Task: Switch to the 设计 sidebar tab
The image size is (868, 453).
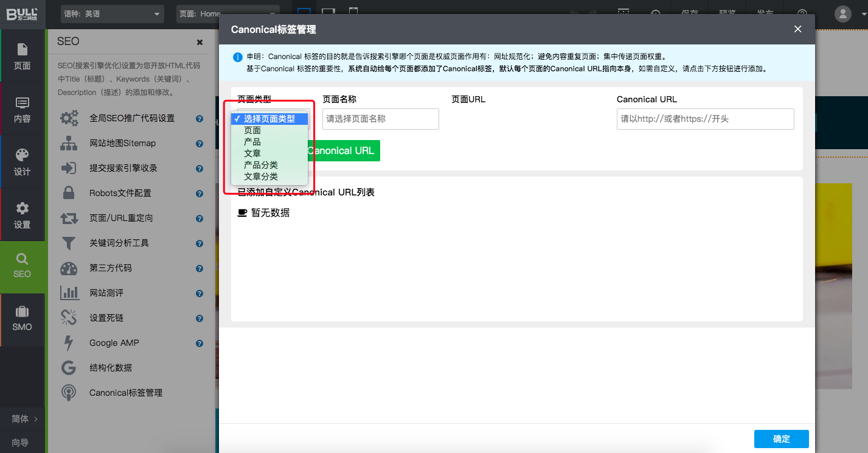Action: click(x=23, y=161)
